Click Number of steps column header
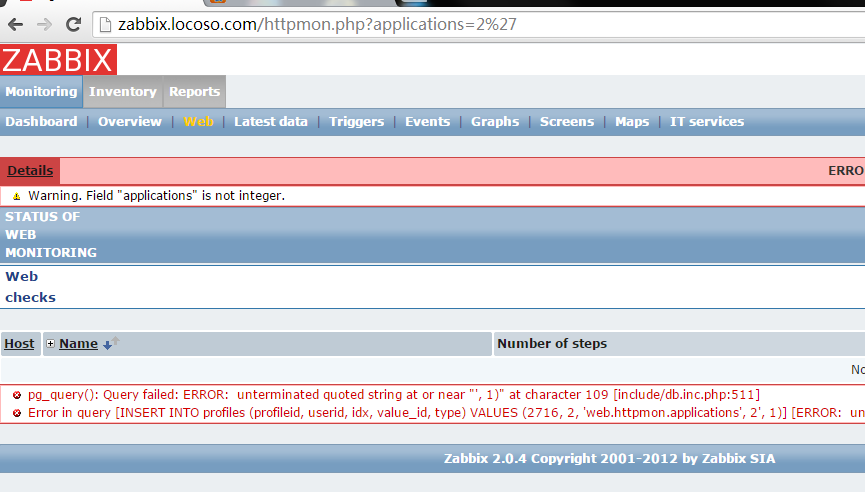865x492 pixels. pyautogui.click(x=552, y=344)
